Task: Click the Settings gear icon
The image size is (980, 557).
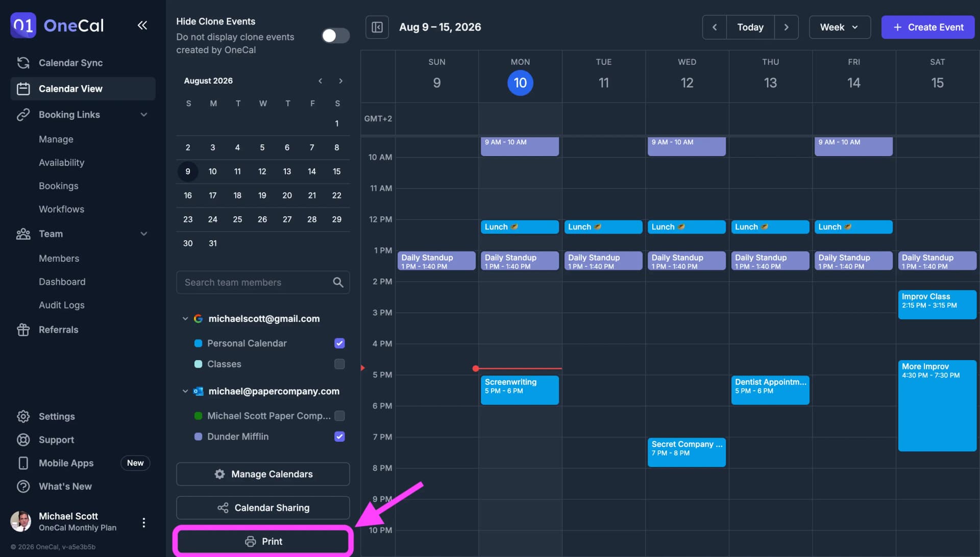Action: pos(23,417)
